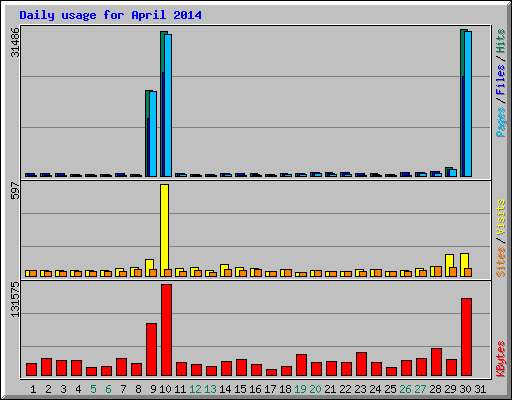Click the orange sites bar for day 28
The height and width of the screenshot is (400, 512).
(x=438, y=271)
